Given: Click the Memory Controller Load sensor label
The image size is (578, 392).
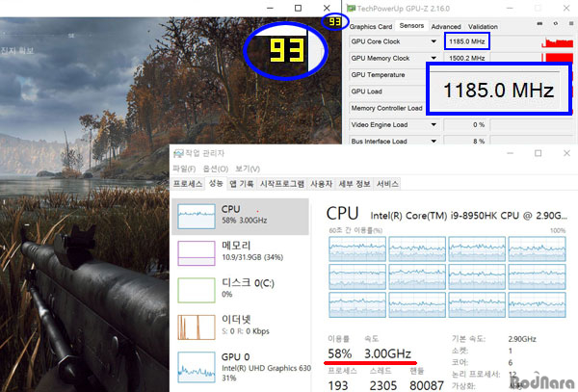Looking at the screenshot, I should point(386,108).
